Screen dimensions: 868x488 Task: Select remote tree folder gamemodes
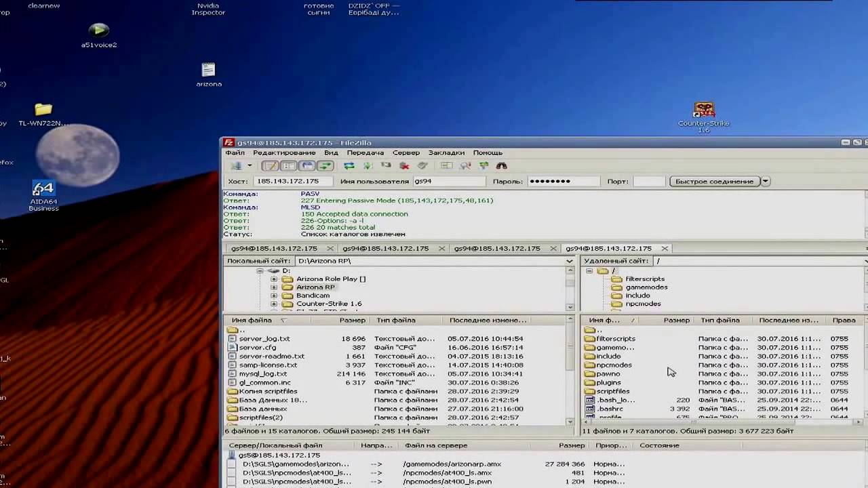tap(646, 287)
